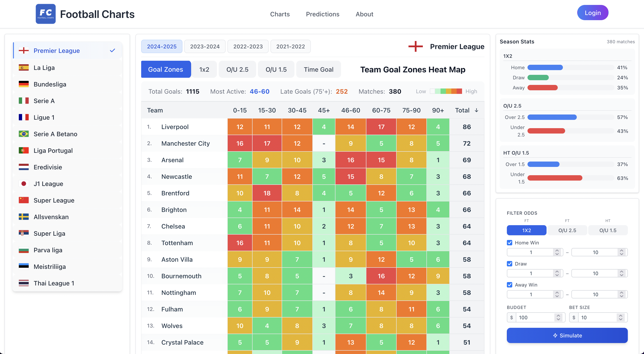This screenshot has height=354, width=644.
Task: Click Liverpool's 60-75 cell showing 17
Action: pyautogui.click(x=381, y=127)
